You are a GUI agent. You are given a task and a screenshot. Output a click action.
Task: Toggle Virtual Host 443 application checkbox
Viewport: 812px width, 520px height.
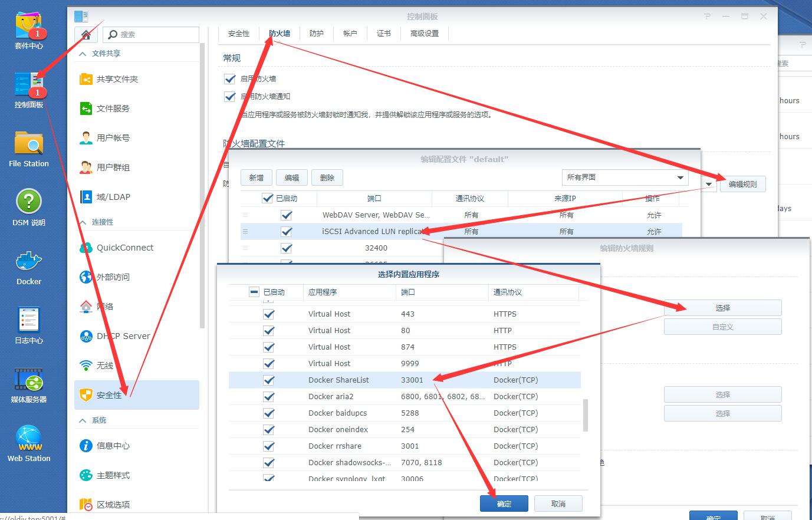[x=269, y=314]
